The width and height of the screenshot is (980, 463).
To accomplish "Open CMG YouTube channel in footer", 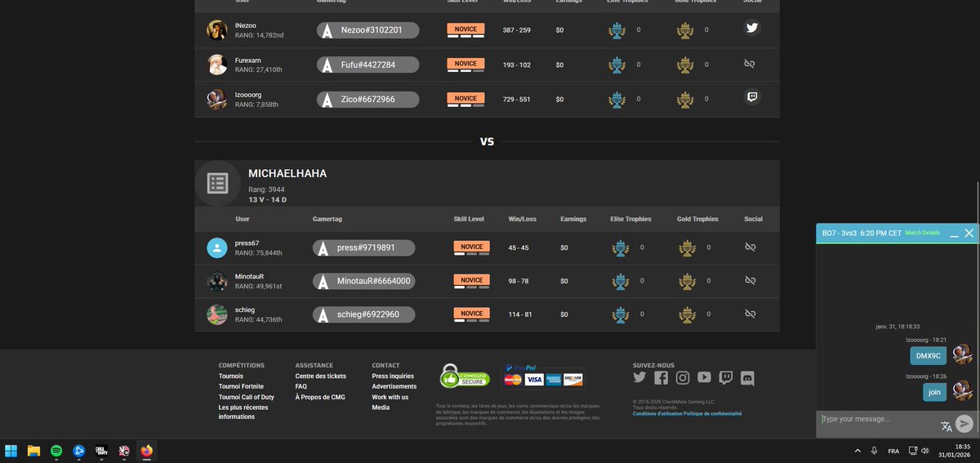I will coord(704,377).
